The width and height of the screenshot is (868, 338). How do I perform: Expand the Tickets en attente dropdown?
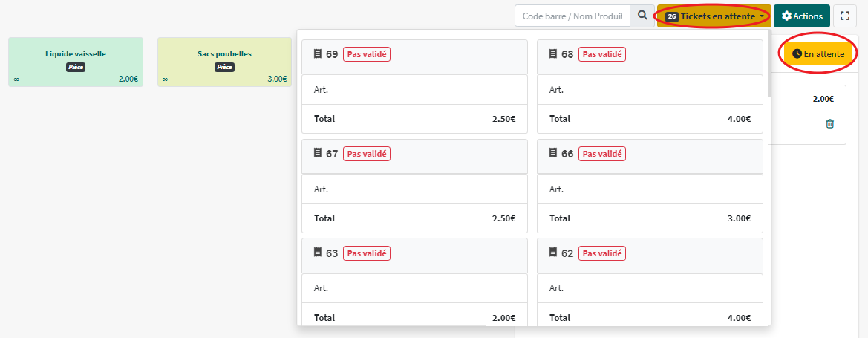tap(714, 16)
